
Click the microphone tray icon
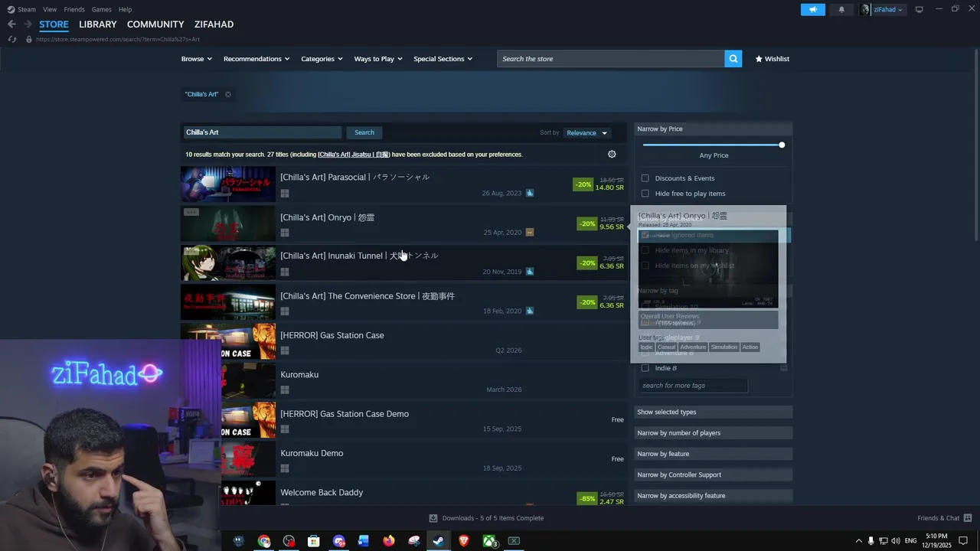point(871,541)
